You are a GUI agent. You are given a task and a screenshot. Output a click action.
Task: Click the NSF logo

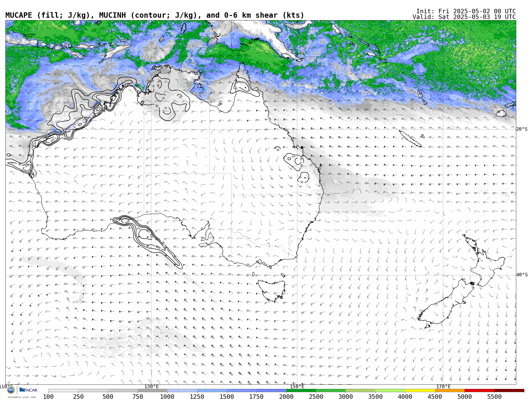[11, 390]
